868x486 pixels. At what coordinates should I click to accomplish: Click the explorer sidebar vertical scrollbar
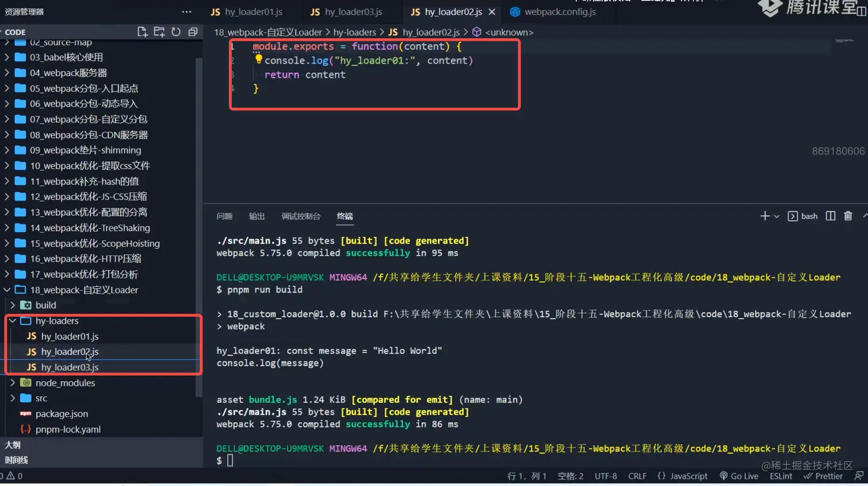(x=199, y=227)
